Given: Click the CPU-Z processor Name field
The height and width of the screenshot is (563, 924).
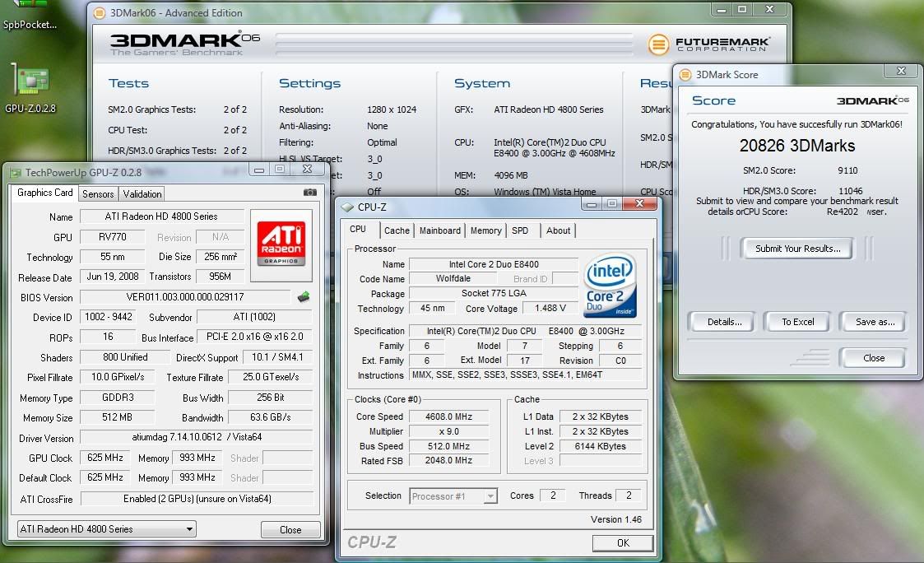Looking at the screenshot, I should pyautogui.click(x=494, y=265).
